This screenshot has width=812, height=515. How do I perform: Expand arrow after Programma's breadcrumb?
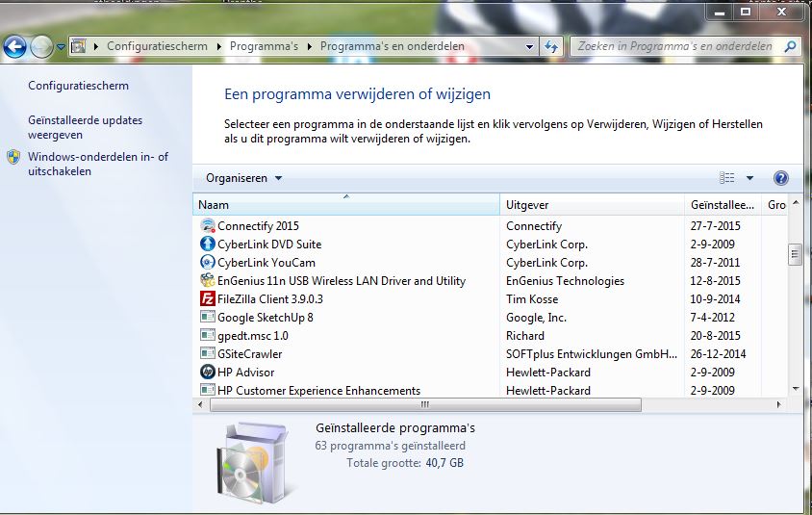click(x=309, y=46)
